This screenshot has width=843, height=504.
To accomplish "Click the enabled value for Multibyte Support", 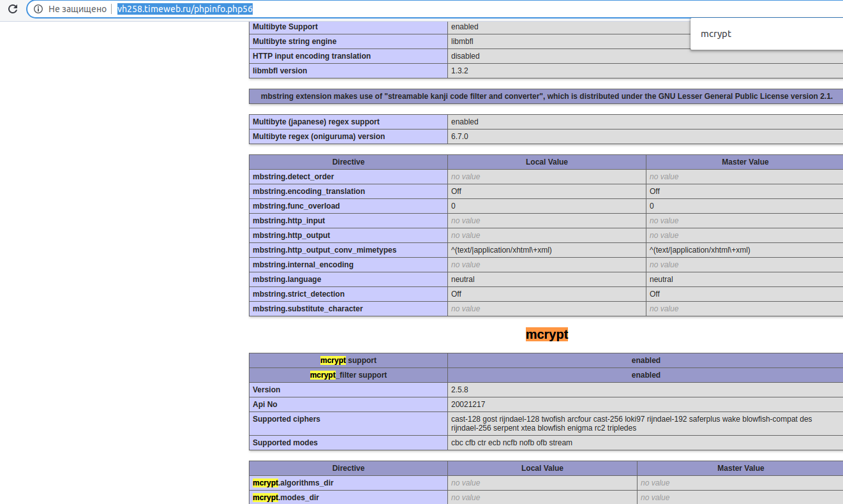I will [x=465, y=26].
